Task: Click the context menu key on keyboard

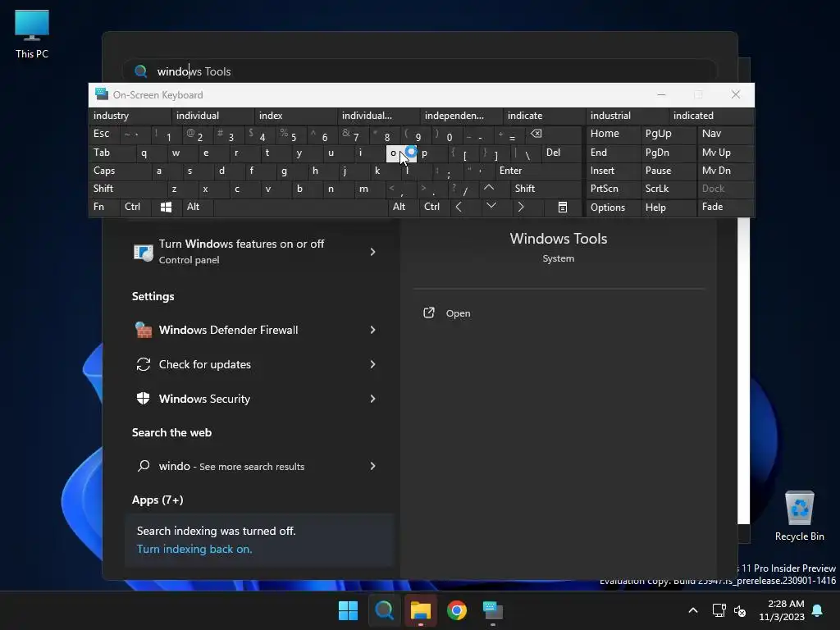Action: [x=562, y=207]
